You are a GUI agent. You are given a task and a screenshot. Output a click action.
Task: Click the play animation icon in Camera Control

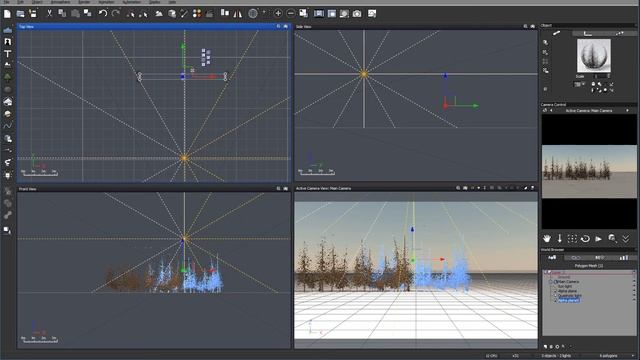coord(598,239)
